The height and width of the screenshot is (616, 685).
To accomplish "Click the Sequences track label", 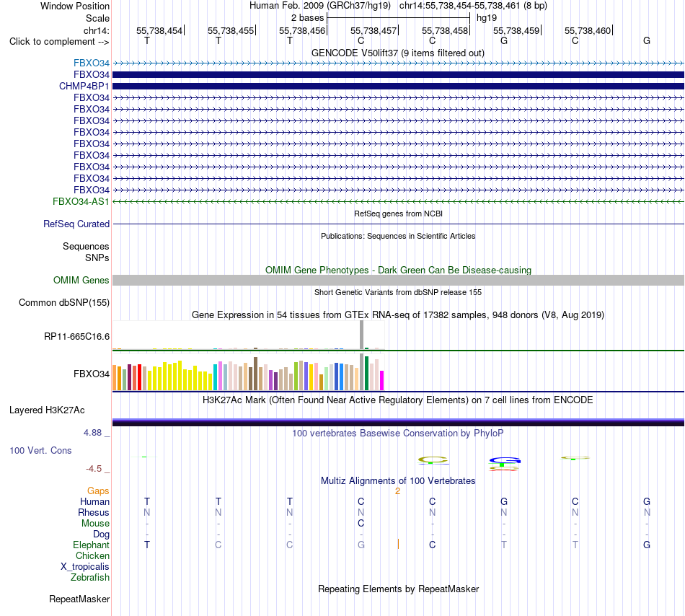I will (x=86, y=247).
